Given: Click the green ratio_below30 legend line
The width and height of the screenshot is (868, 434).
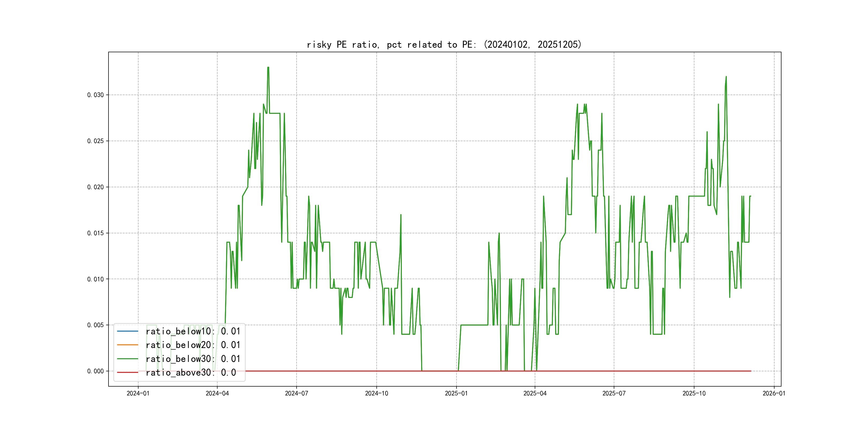Looking at the screenshot, I should [127, 359].
